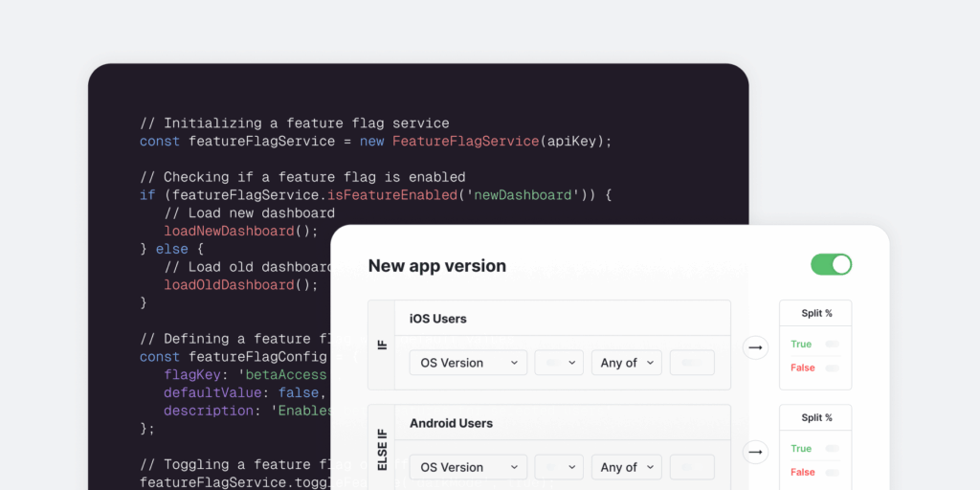Click the loadNewDashboard() call in the code
980x490 pixels.
[x=240, y=231]
